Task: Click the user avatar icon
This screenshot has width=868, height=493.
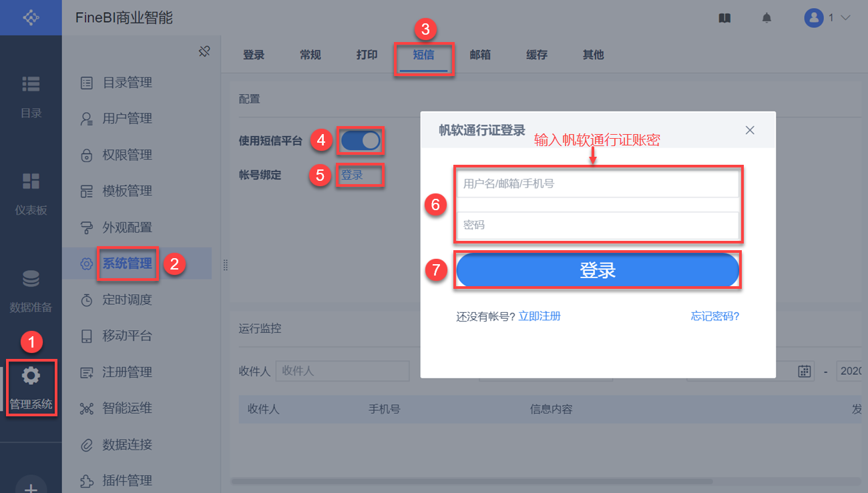Action: point(814,18)
